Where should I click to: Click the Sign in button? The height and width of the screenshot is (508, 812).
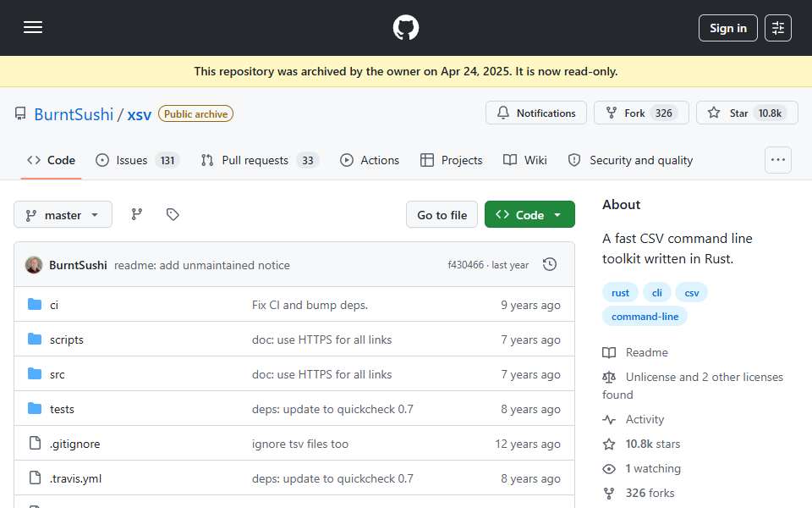[727, 28]
